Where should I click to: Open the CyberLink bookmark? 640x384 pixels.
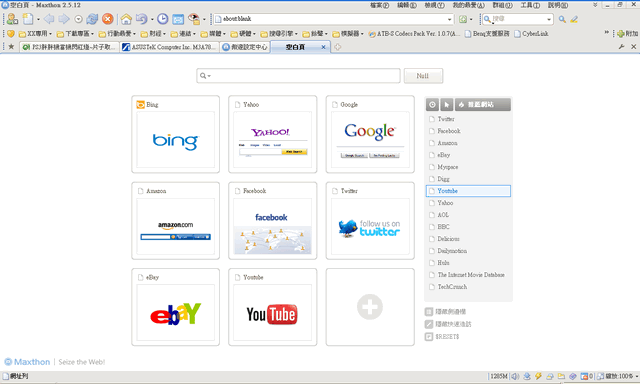[531, 33]
